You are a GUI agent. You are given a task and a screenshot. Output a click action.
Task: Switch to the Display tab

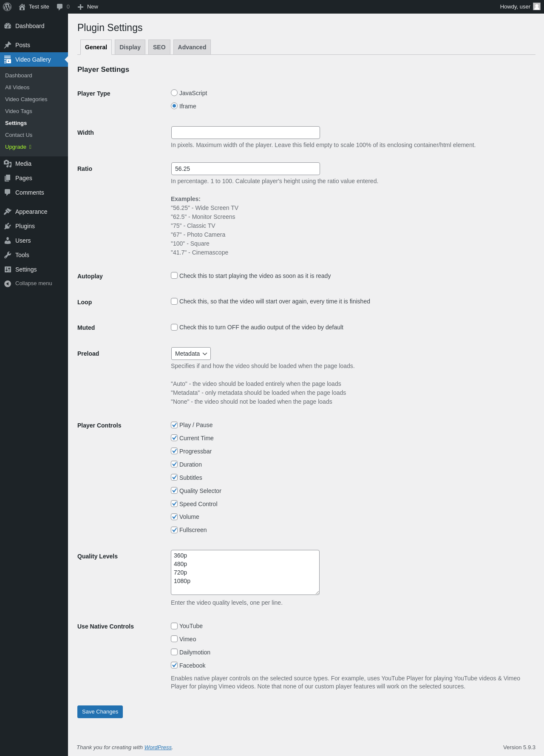[130, 47]
